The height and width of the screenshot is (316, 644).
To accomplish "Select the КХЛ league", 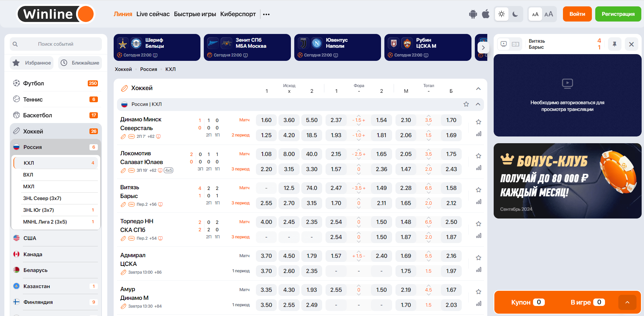I will [56, 163].
